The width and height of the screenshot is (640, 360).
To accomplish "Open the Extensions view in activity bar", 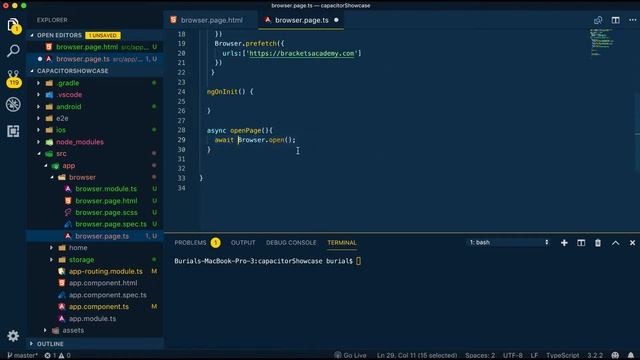I will (13, 131).
